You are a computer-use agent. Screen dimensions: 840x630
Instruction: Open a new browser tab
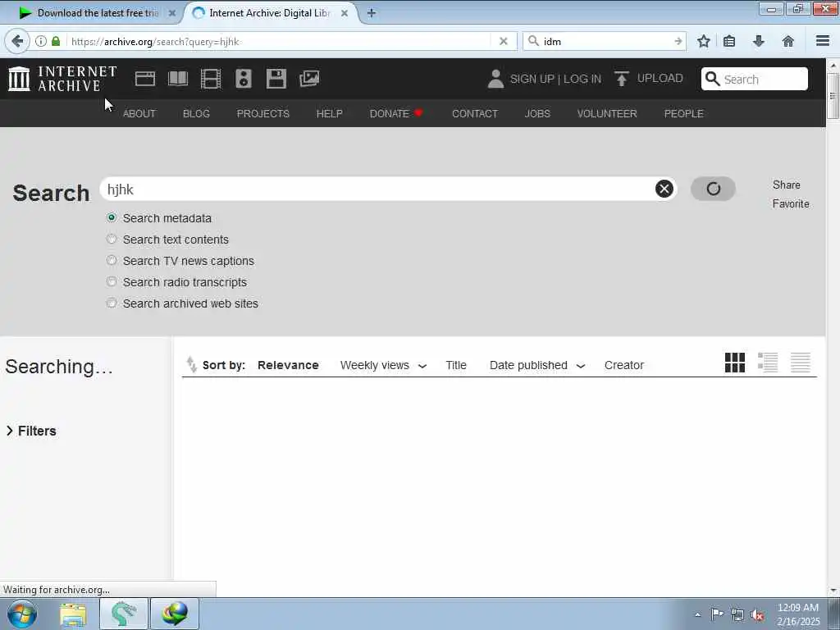(x=371, y=13)
